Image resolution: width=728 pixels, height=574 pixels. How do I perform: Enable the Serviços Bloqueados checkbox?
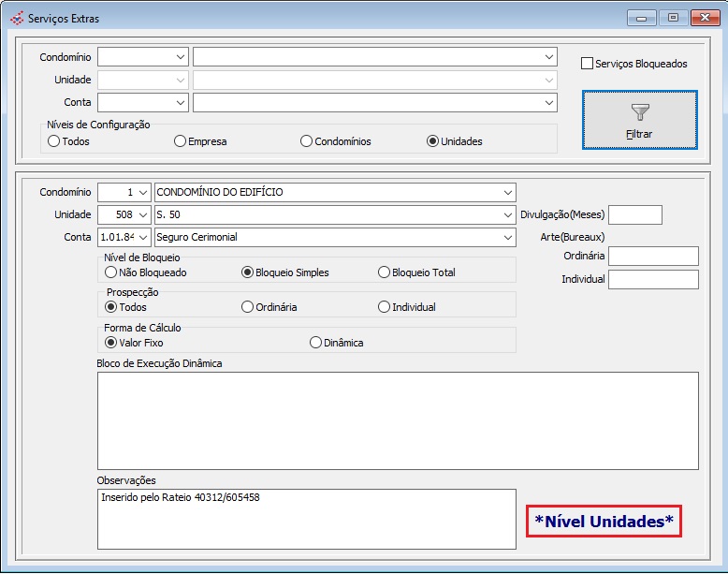588,64
